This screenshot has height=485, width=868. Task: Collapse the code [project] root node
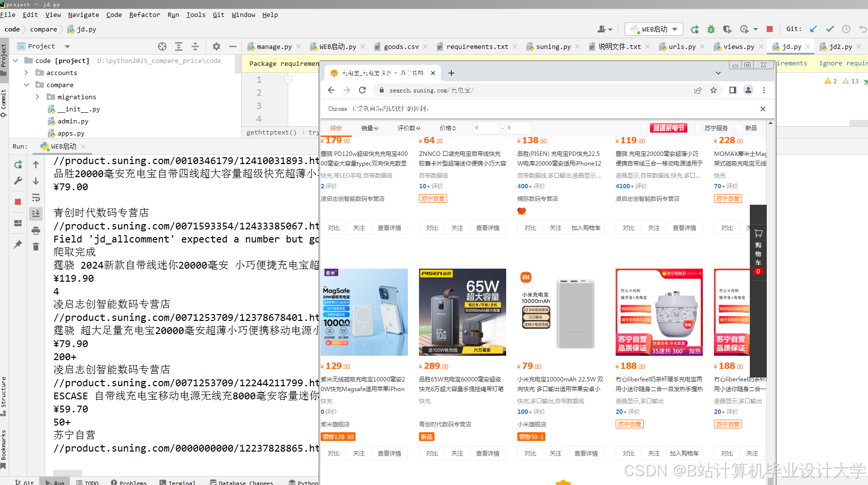tap(15, 61)
